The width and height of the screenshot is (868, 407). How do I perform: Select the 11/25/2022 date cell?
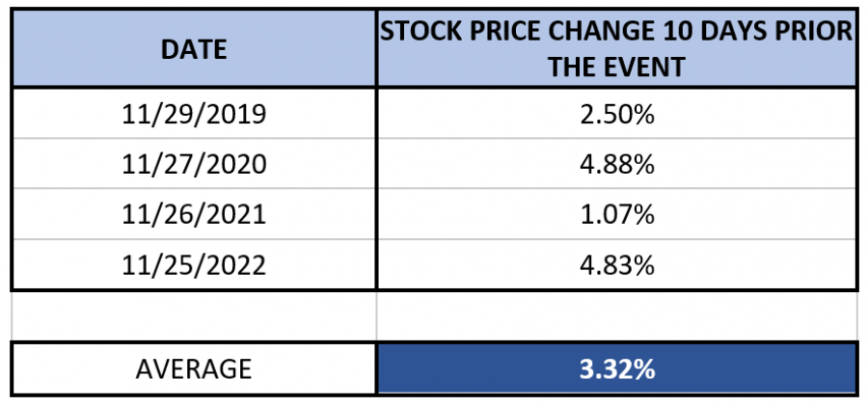pyautogui.click(x=194, y=264)
